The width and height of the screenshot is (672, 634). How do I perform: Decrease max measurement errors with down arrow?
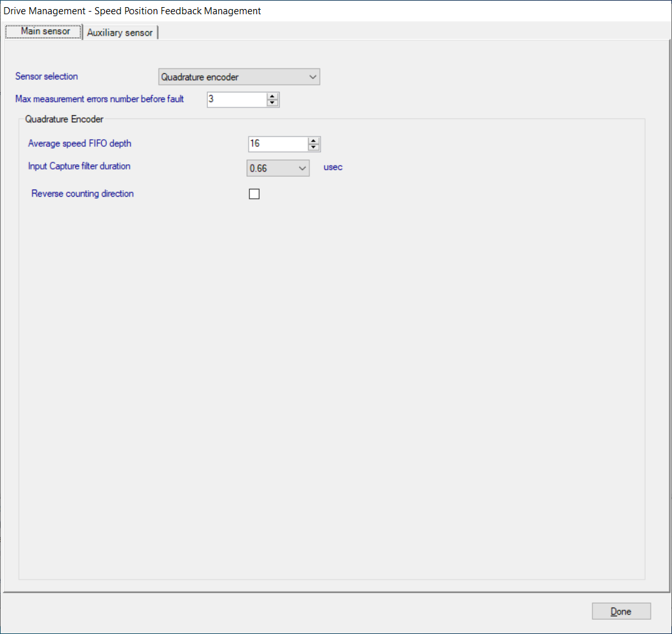coord(273,103)
